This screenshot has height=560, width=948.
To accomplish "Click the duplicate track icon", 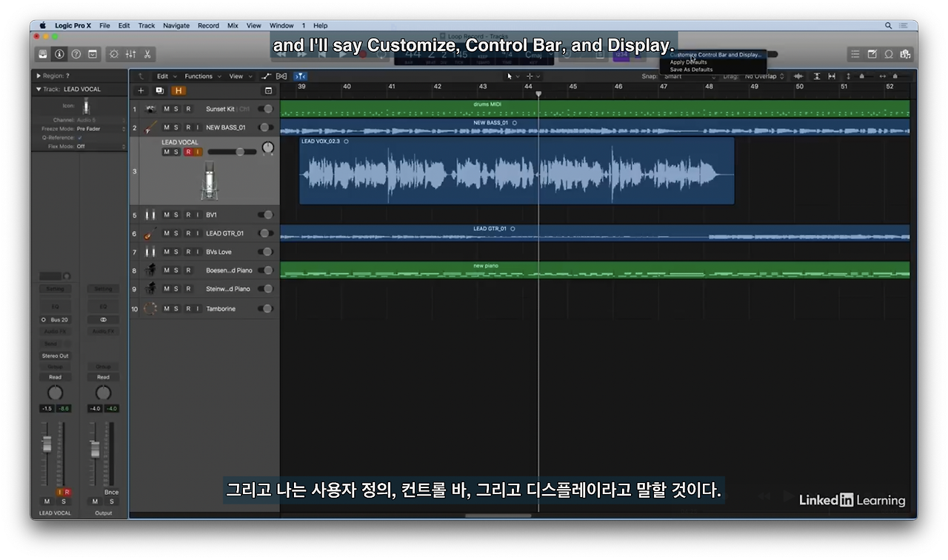I will [159, 90].
